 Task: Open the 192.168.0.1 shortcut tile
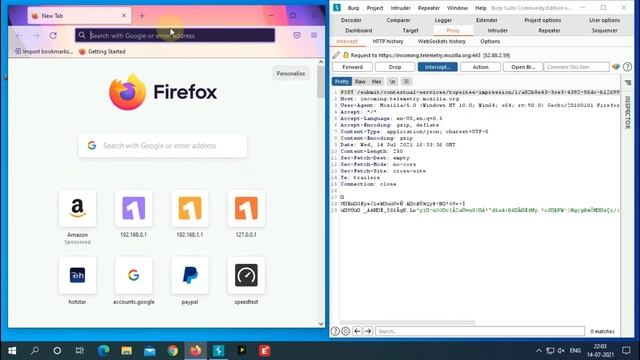[133, 208]
